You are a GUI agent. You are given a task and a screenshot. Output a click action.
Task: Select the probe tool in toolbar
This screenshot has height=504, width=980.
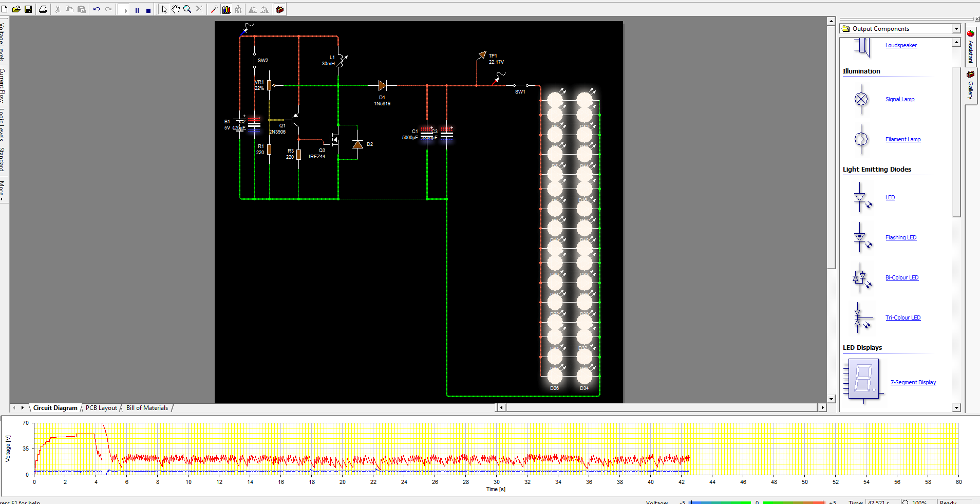point(214,9)
